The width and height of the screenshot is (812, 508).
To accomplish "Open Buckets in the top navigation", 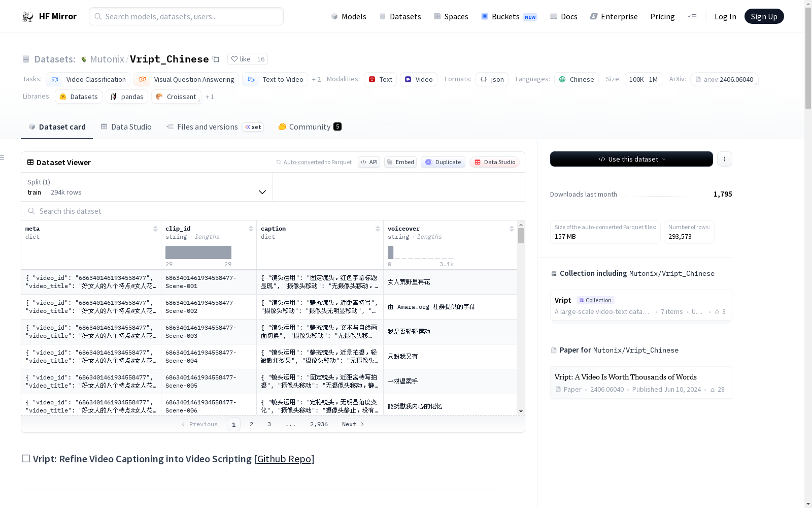I will (509, 17).
